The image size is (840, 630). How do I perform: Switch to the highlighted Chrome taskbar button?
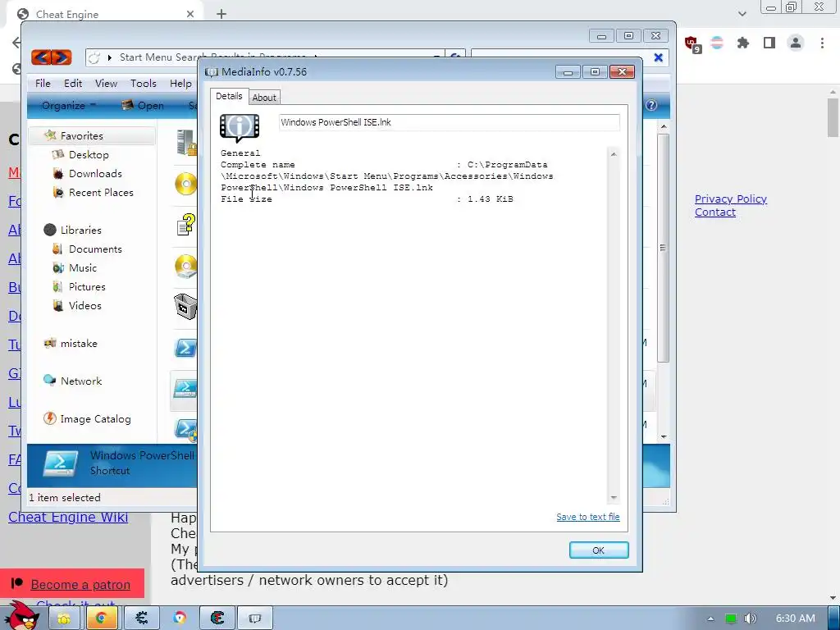point(102,619)
